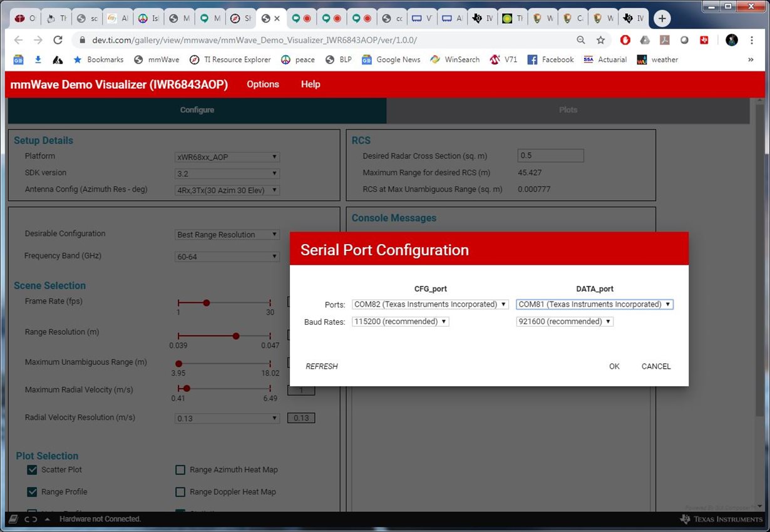
Task: Open the Bookmarks star bookmark
Action: point(98,59)
